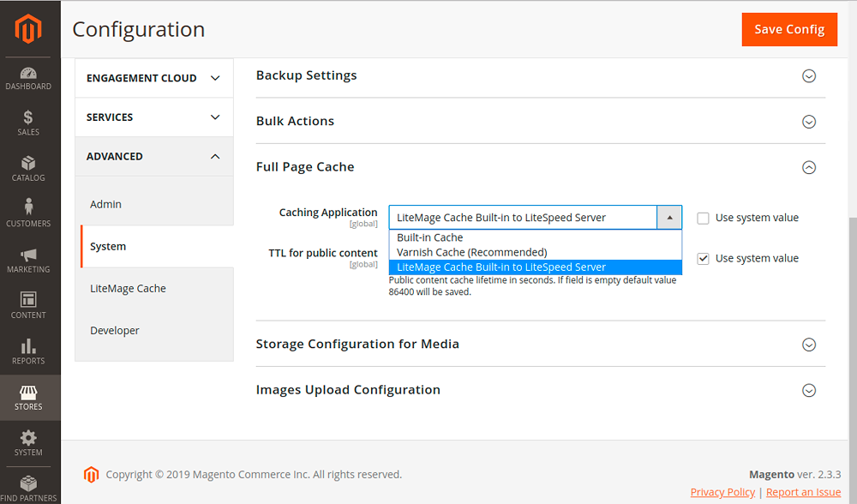Open the Developer configuration tab
This screenshot has width=857, height=504.
tap(157, 331)
